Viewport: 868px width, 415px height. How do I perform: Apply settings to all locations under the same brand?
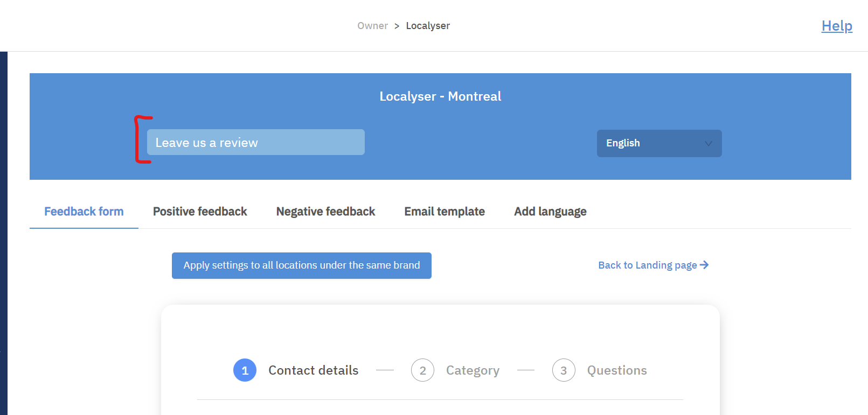(301, 265)
